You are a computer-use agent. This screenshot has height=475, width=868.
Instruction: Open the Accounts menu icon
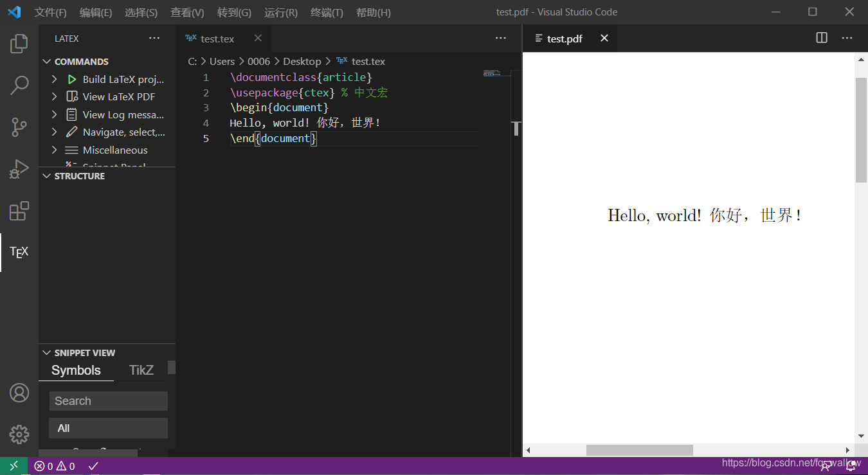(x=19, y=393)
